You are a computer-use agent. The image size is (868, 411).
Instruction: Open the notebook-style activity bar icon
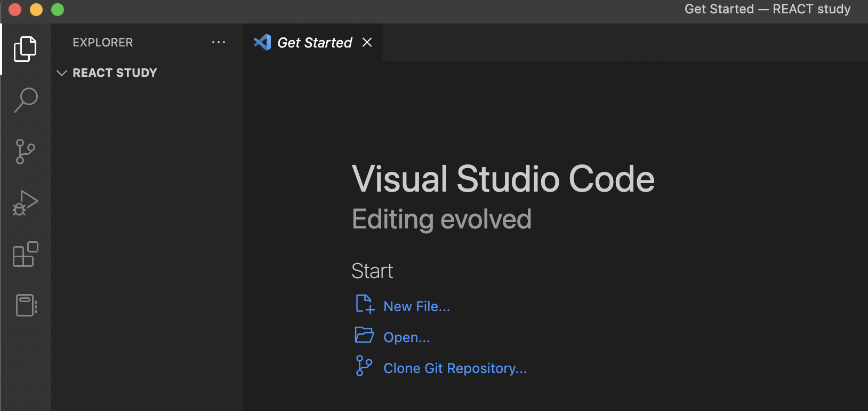coord(26,305)
